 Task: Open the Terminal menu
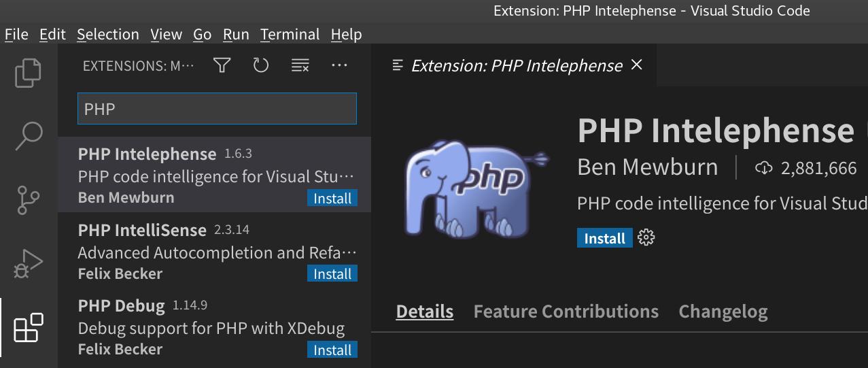click(x=290, y=34)
